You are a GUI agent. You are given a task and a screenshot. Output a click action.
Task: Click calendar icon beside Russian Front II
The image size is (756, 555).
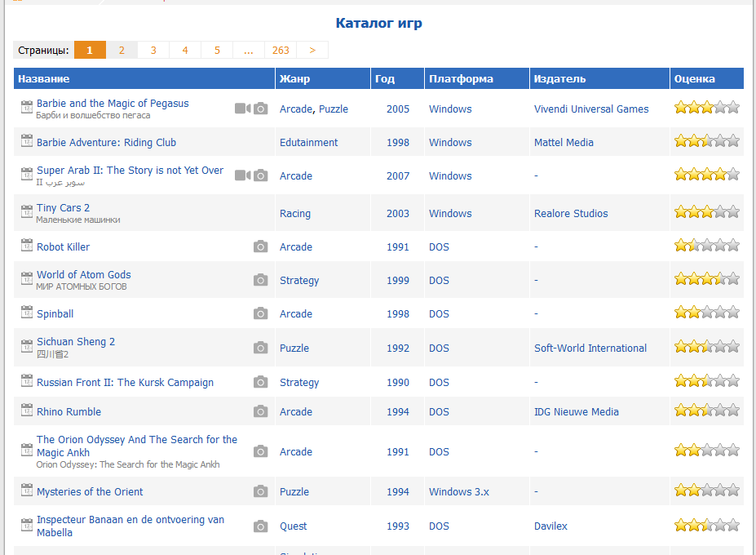pyautogui.click(x=27, y=380)
